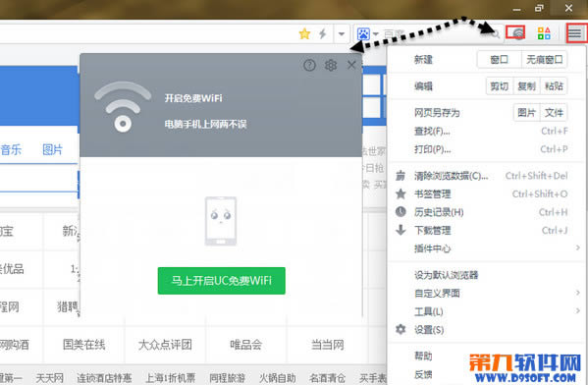Close the free WiFi popup
This screenshot has height=385, width=588.
(x=351, y=65)
